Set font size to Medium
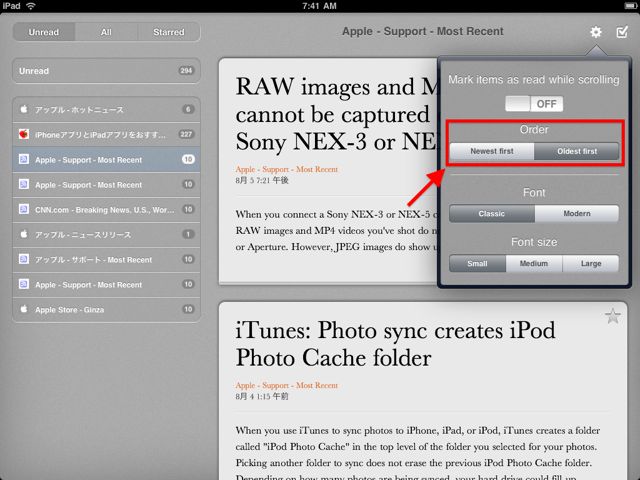Screen dimensions: 640x480 click(x=534, y=264)
